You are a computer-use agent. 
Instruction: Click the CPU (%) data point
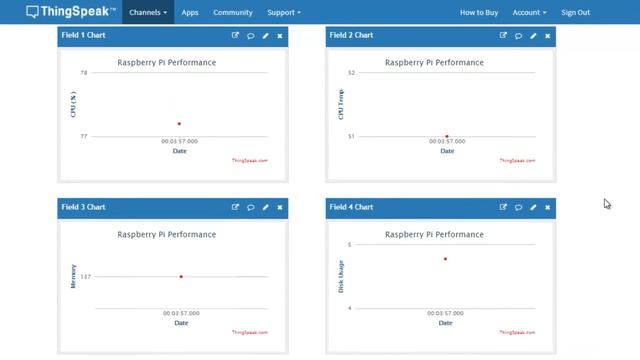tap(179, 124)
